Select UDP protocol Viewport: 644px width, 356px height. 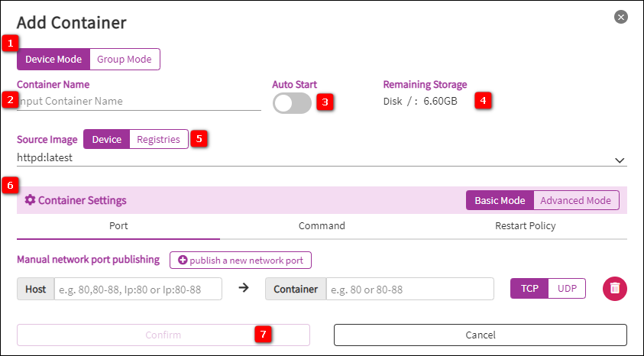pyautogui.click(x=567, y=288)
